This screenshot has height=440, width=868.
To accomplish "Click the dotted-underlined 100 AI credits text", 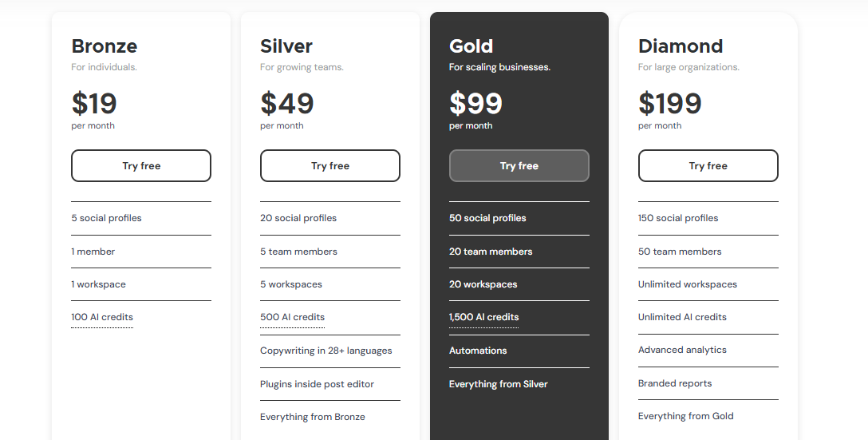I will tap(102, 317).
